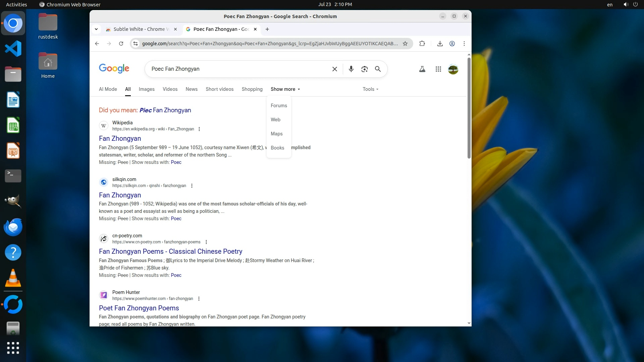Open VLC media player from dock
This screenshot has width=644, height=362.
(13, 278)
